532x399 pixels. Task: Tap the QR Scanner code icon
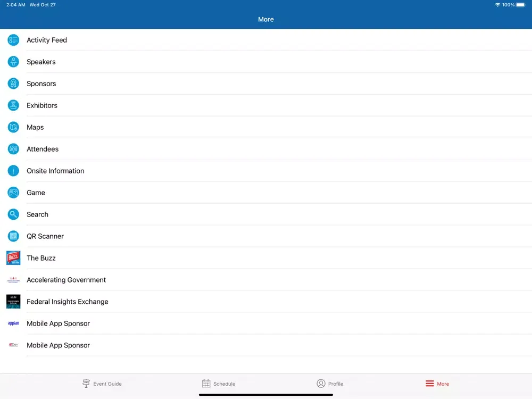pyautogui.click(x=13, y=236)
